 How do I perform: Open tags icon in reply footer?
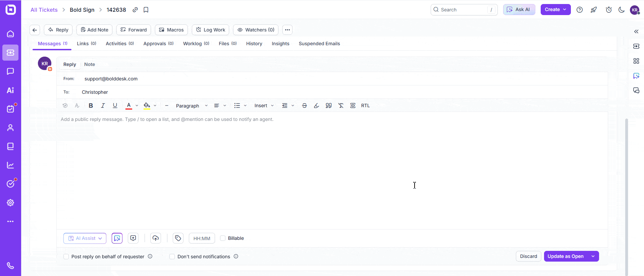coord(178,238)
